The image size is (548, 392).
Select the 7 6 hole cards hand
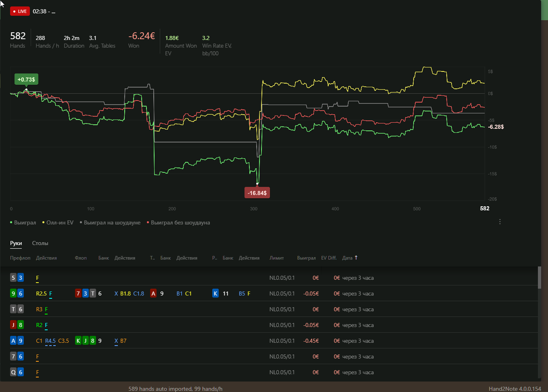pyautogui.click(x=17, y=356)
